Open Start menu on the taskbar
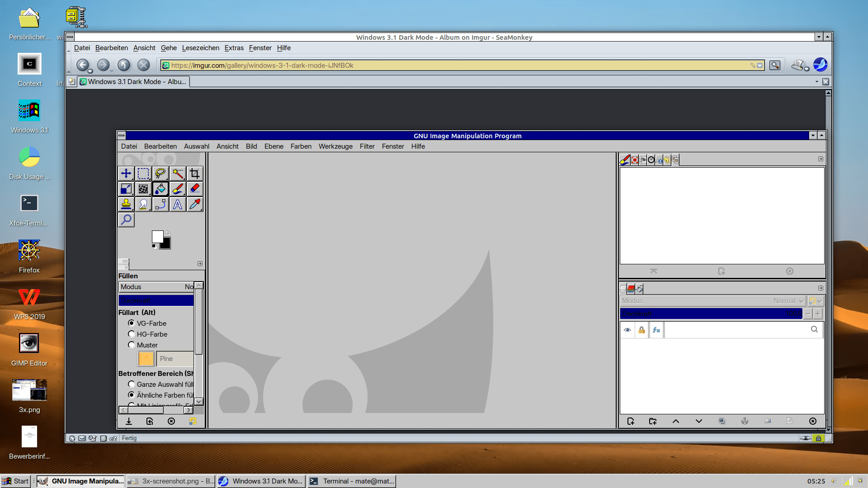 (x=16, y=481)
